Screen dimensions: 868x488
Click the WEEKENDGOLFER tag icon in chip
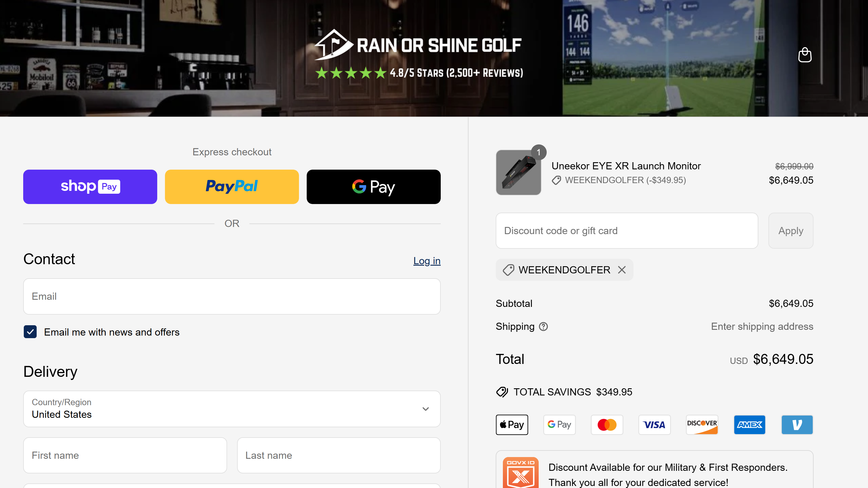click(x=509, y=270)
